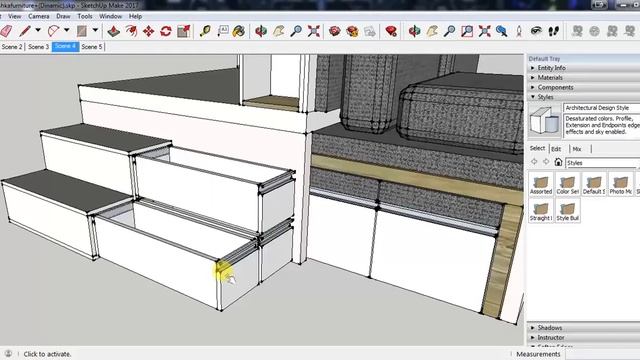Image resolution: width=640 pixels, height=360 pixels.
Task: Select the Text label tool
Action: [x=222, y=31]
